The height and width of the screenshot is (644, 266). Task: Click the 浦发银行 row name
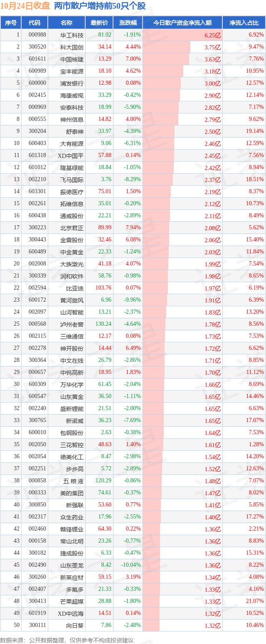[72, 83]
